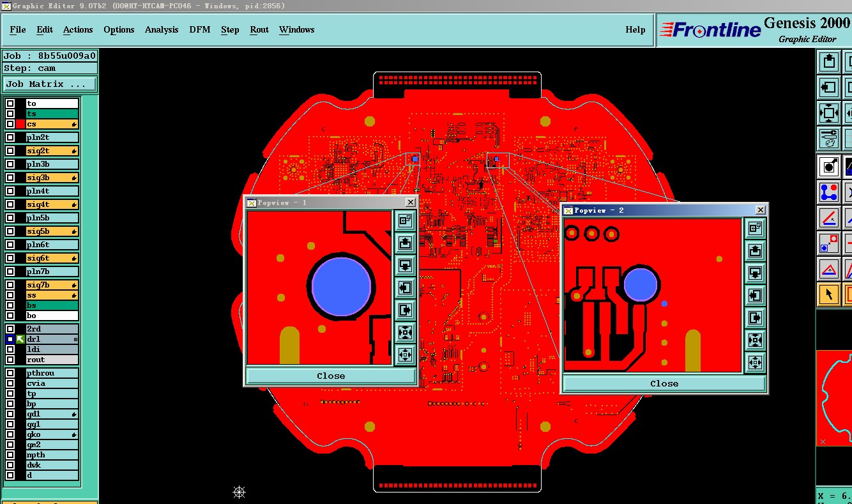Pan down in Popview 2
This screenshot has height=504, width=852.
click(x=755, y=273)
